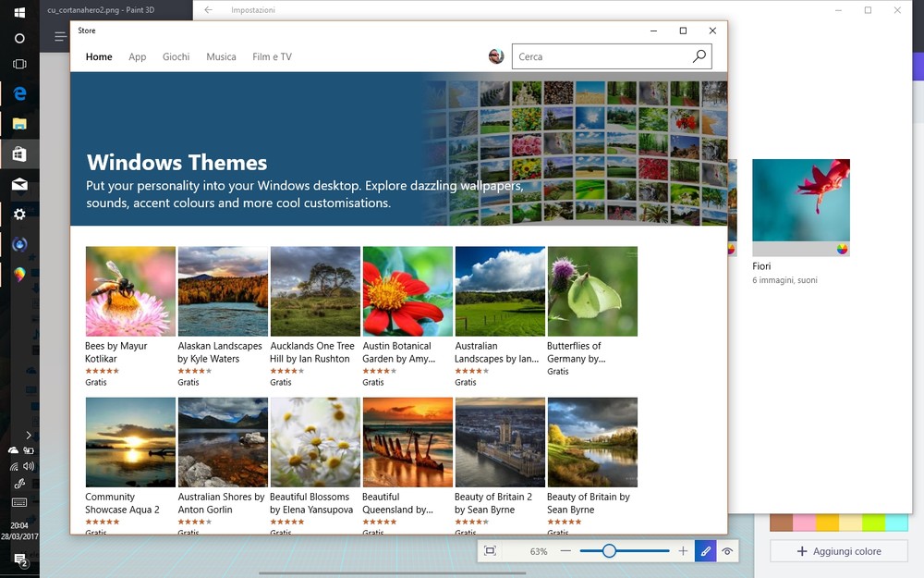The image size is (924, 578).
Task: Click the "Beautiful Queensland by..." title
Action: tap(397, 503)
